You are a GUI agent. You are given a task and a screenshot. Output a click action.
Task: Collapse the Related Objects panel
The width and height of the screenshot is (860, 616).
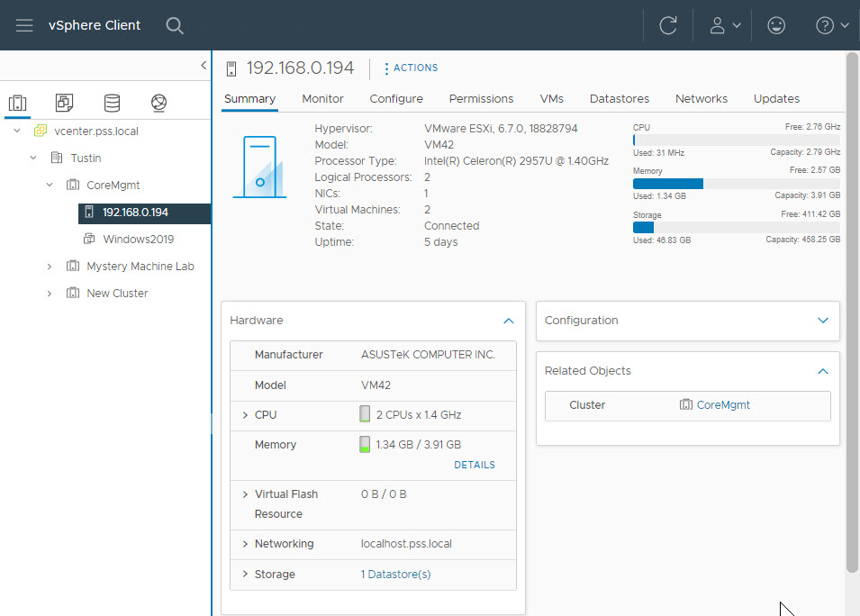[823, 371]
